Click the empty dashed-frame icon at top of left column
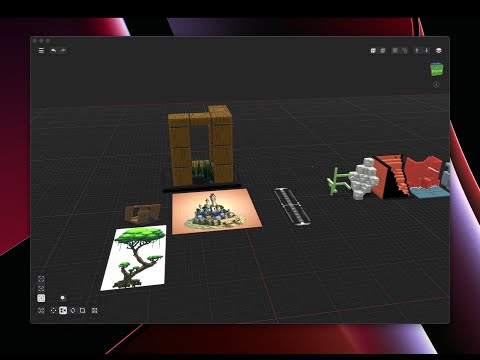480x360 pixels. tap(41, 279)
